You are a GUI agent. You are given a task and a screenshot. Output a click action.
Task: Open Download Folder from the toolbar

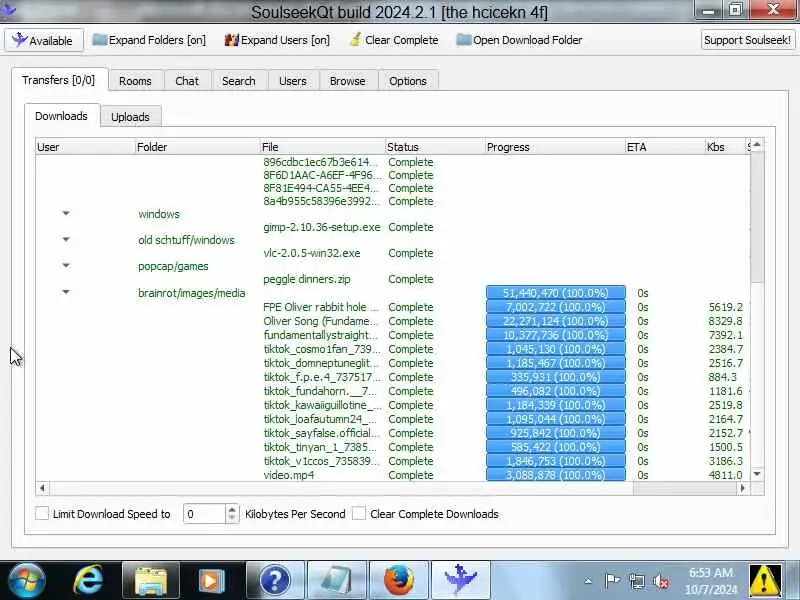[519, 40]
